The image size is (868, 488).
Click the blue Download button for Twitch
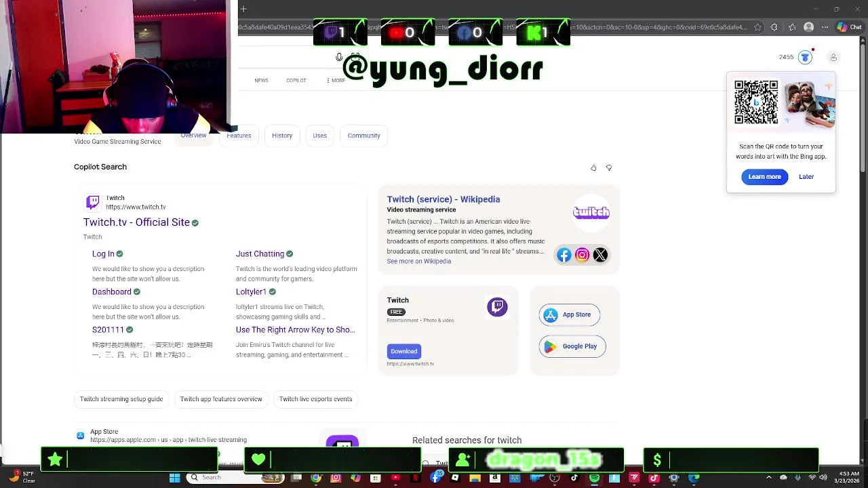(403, 351)
